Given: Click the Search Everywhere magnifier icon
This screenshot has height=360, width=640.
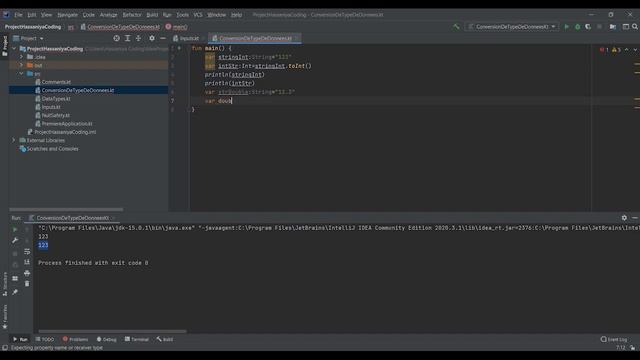Looking at the screenshot, I should point(635,27).
